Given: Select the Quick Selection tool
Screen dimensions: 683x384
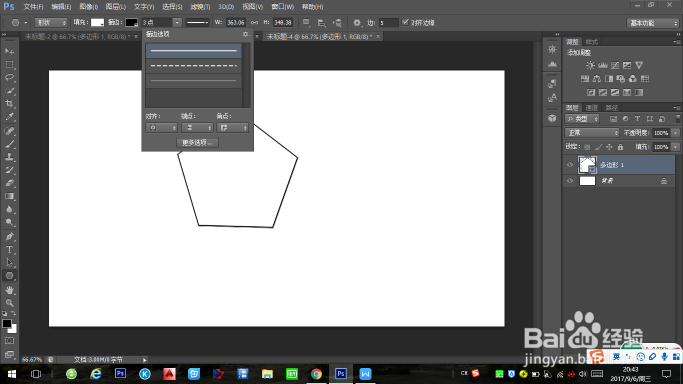Looking at the screenshot, I should pyautogui.click(x=9, y=91).
